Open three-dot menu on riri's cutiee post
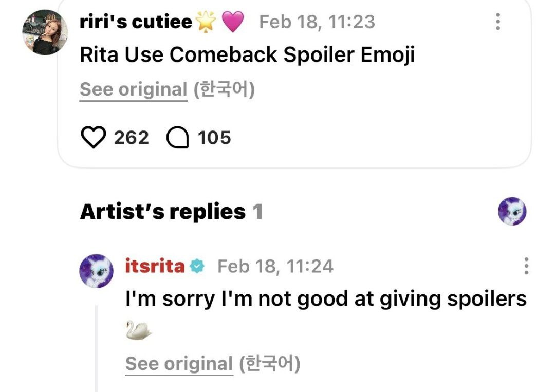The image size is (555, 392). (497, 22)
